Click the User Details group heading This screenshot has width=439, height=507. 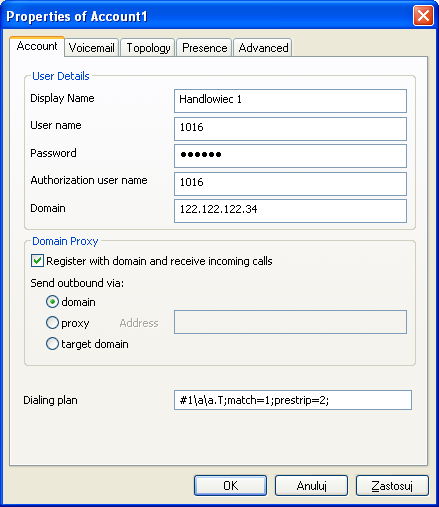point(61,76)
